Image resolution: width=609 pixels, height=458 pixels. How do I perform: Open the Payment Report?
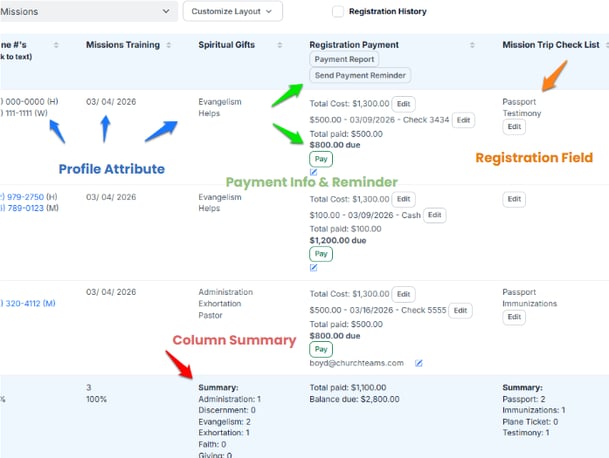click(x=344, y=60)
